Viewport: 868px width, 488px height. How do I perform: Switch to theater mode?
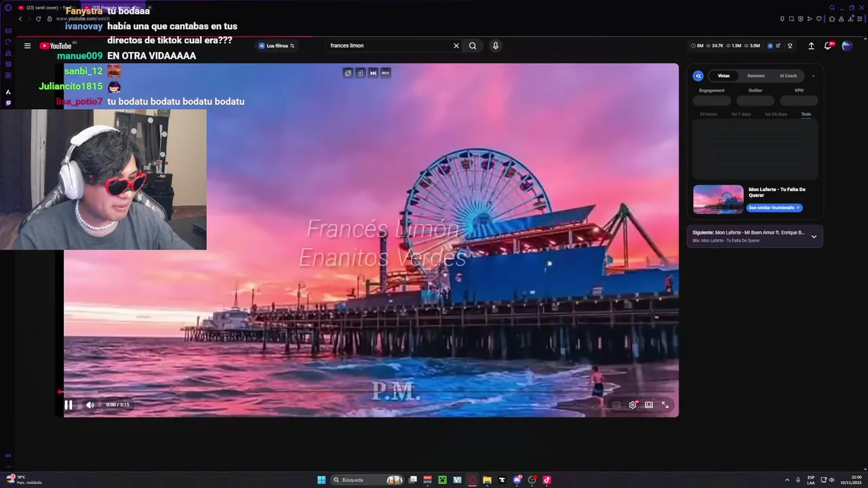click(649, 405)
